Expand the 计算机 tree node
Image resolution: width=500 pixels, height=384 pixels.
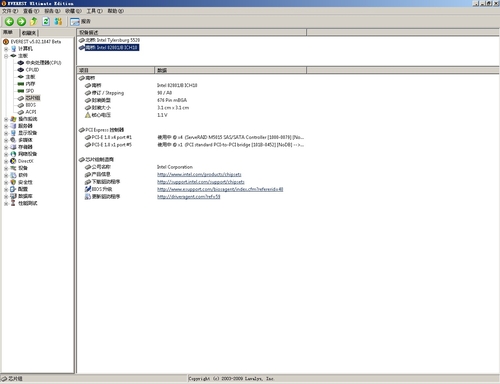tap(6, 49)
